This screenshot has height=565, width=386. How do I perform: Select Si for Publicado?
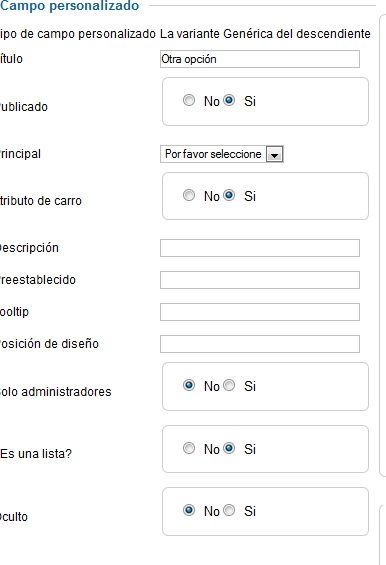(x=229, y=100)
